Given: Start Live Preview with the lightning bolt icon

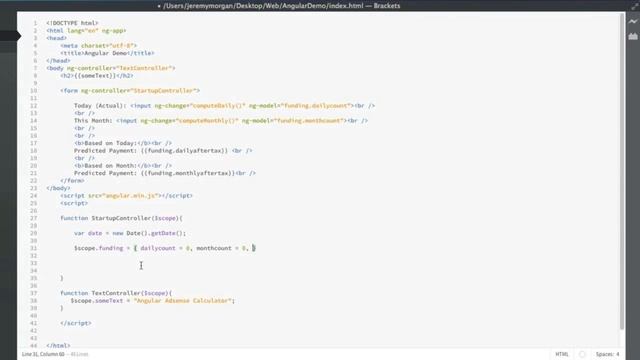Looking at the screenshot, I should pyautogui.click(x=633, y=22).
